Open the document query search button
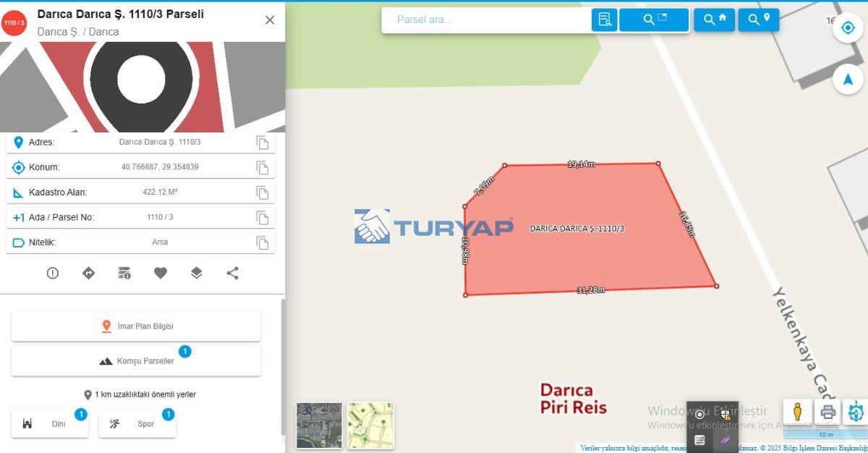Screen dimensions: 868x453 point(605,20)
